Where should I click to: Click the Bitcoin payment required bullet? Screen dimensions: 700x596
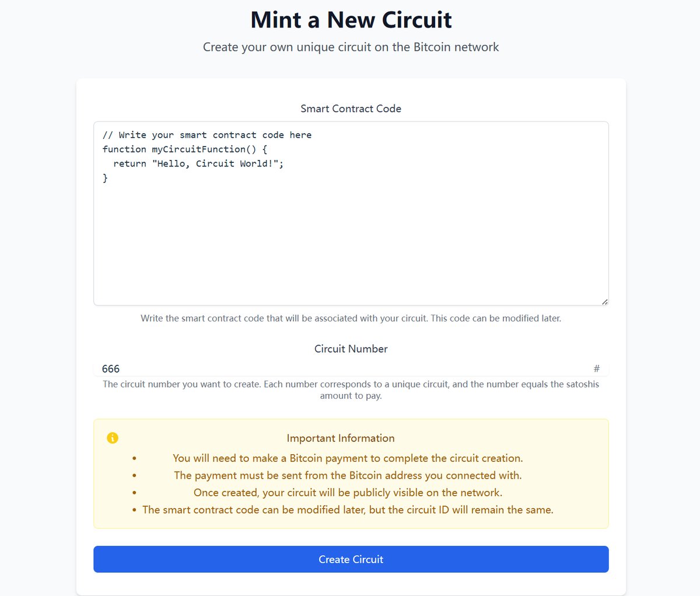click(x=348, y=458)
